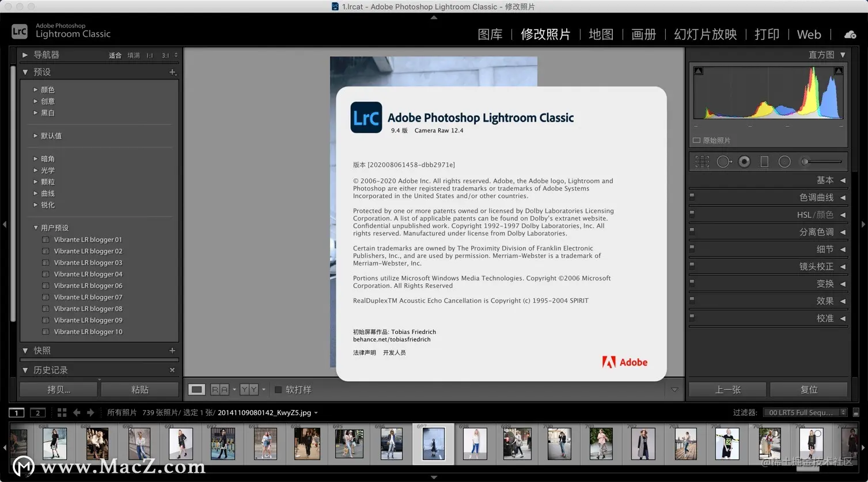The width and height of the screenshot is (868, 482).
Task: Open the grid view icon in filmstrip bar
Action: pyautogui.click(x=62, y=412)
